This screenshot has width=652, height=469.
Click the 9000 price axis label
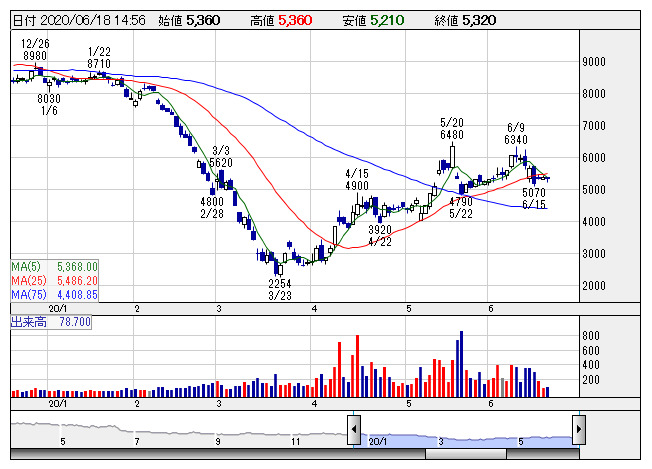pyautogui.click(x=594, y=62)
